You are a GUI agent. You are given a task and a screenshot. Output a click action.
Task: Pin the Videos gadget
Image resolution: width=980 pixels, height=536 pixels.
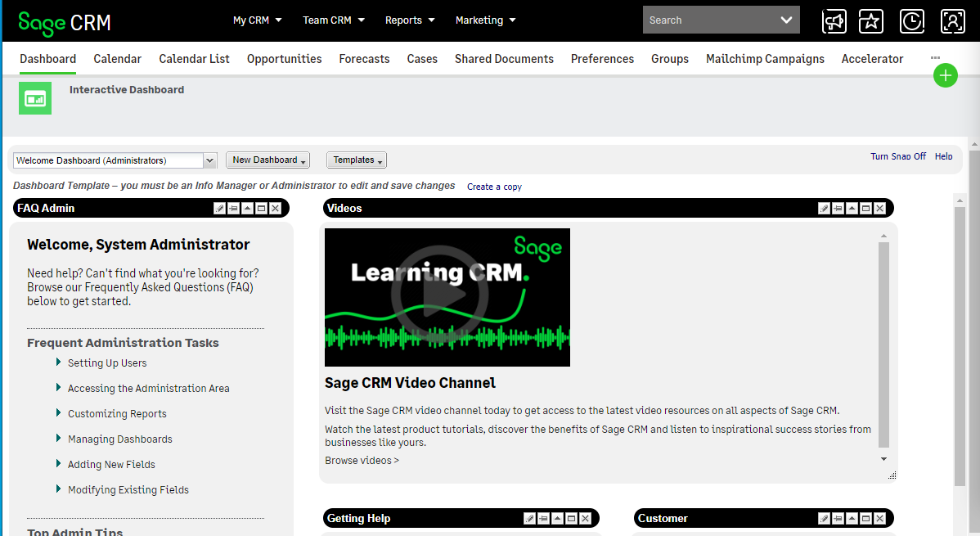pyautogui.click(x=838, y=209)
